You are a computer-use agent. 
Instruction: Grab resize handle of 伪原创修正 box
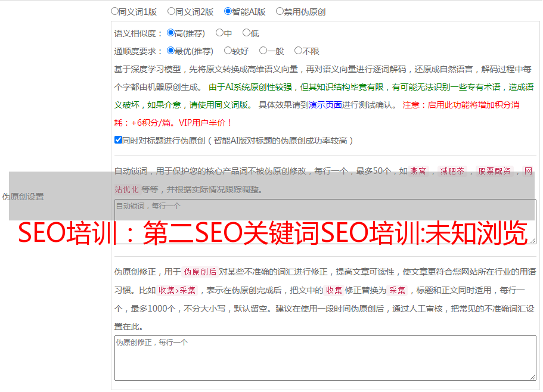[532, 377]
